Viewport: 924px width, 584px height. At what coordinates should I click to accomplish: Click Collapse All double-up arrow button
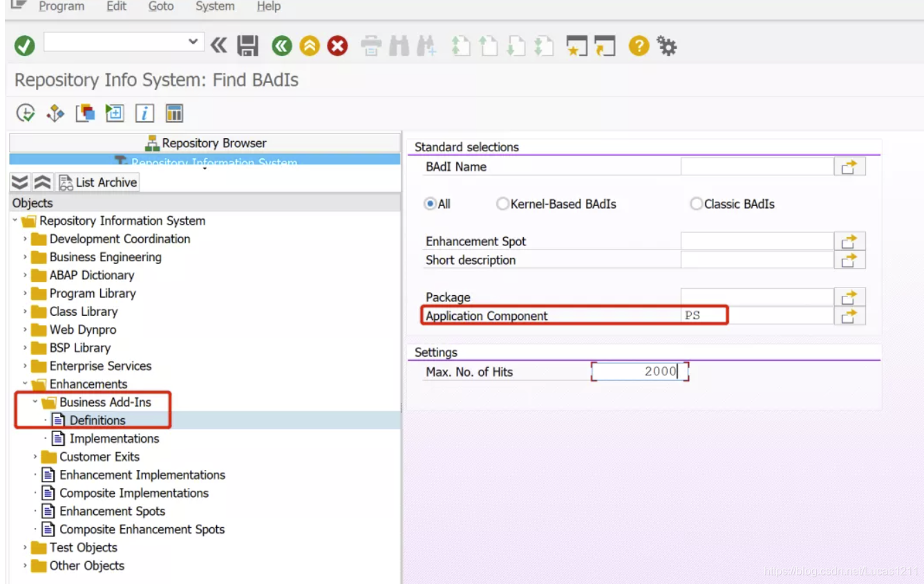coord(43,182)
